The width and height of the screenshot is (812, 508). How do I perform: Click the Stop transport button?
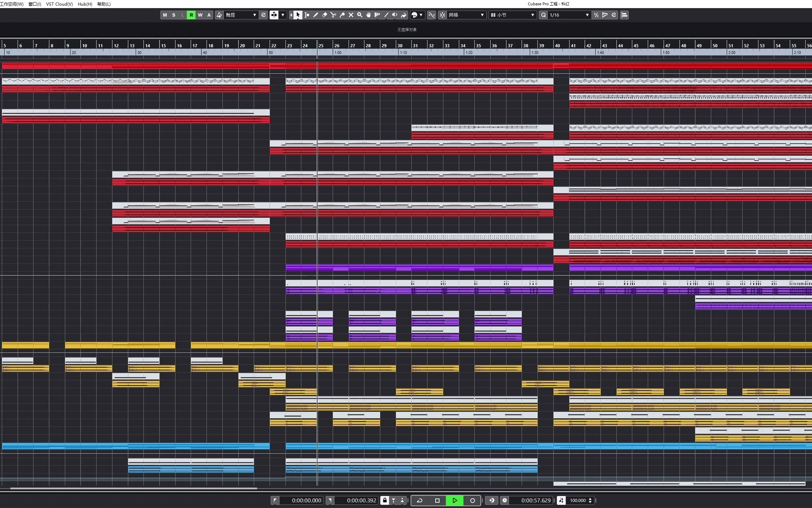click(437, 500)
